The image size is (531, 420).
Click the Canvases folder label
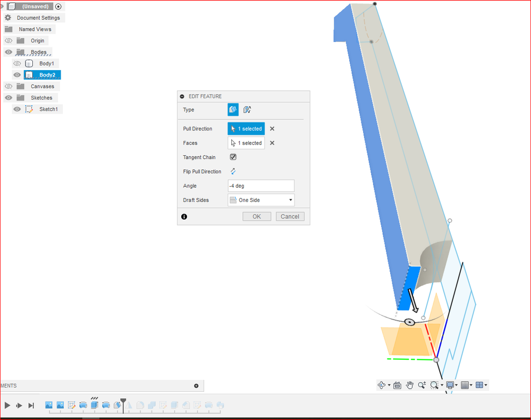tap(43, 86)
